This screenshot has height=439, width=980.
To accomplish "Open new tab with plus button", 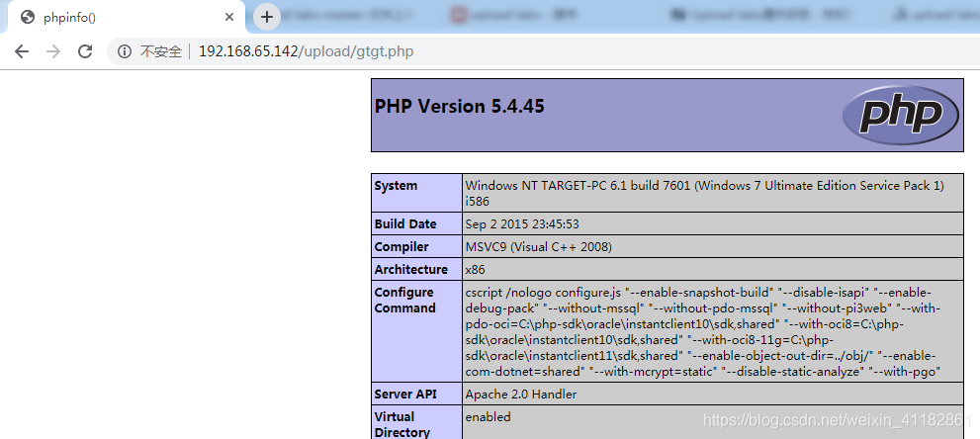I will pyautogui.click(x=267, y=17).
